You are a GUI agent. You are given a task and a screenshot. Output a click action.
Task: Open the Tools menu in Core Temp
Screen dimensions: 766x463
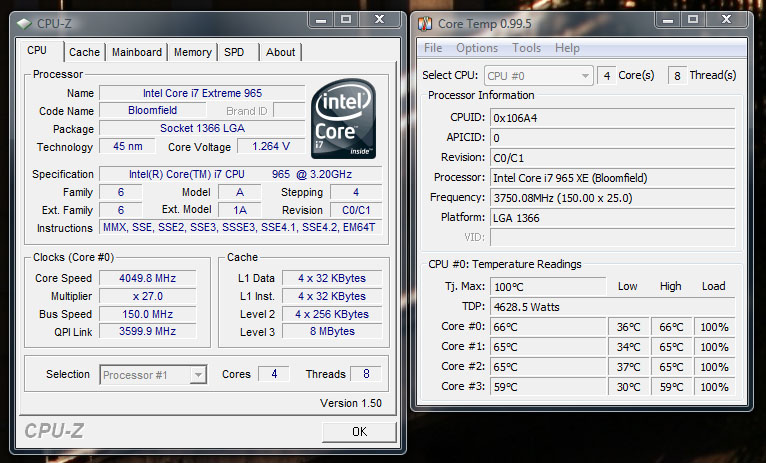tap(526, 48)
